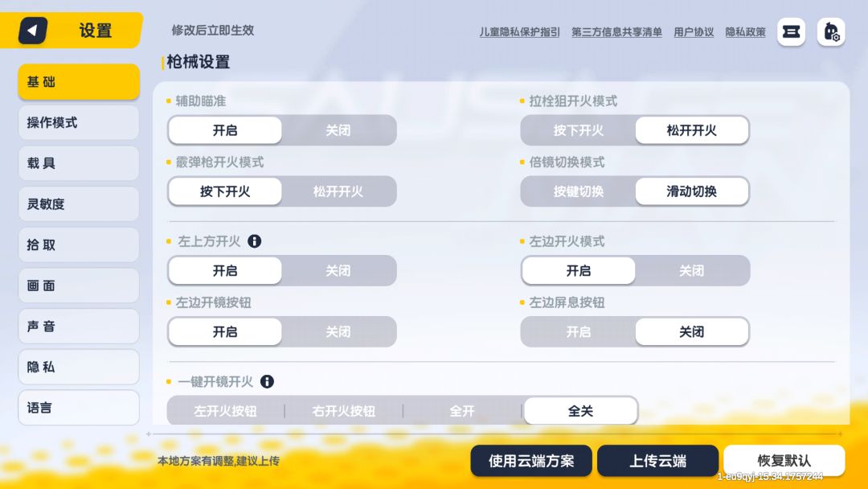Enable 左边屏息按钮 with 开启

(579, 331)
